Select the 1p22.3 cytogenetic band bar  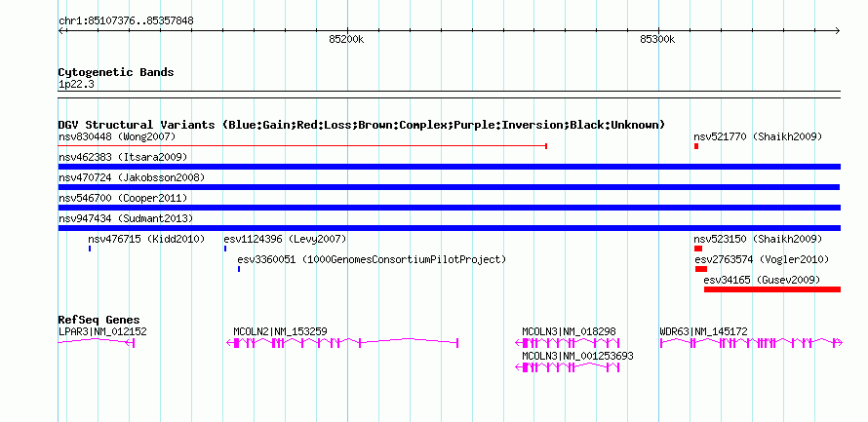pyautogui.click(x=450, y=95)
